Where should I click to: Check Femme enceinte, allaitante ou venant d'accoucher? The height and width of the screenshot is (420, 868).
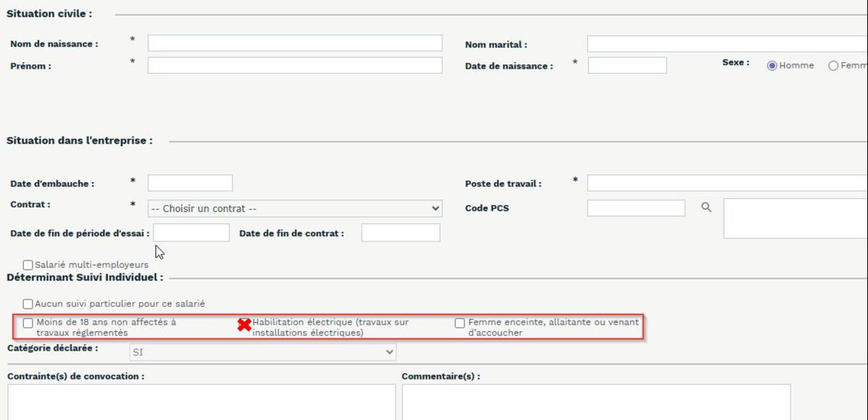[459, 323]
